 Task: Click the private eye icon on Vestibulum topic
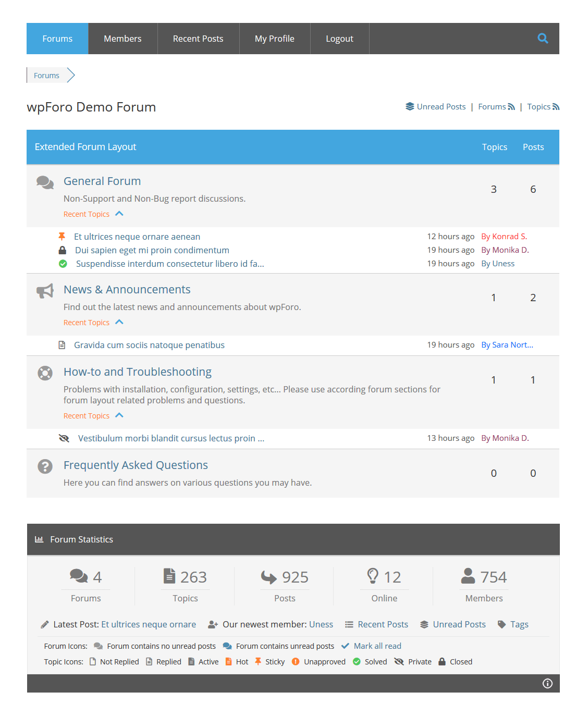[64, 438]
